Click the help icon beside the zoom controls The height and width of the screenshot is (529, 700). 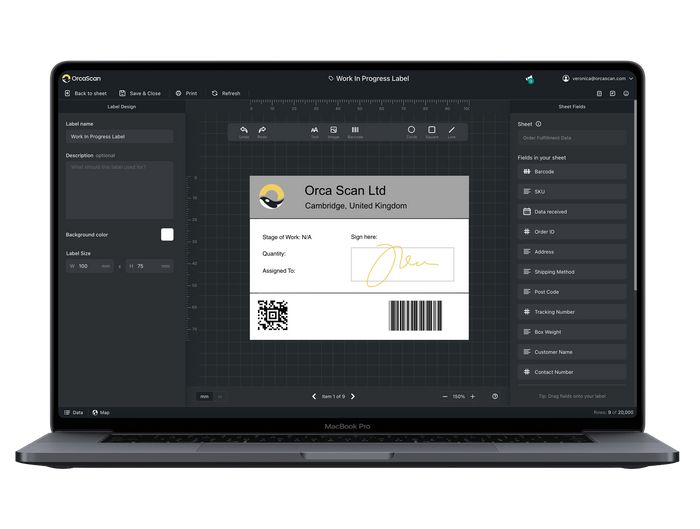coord(495,396)
